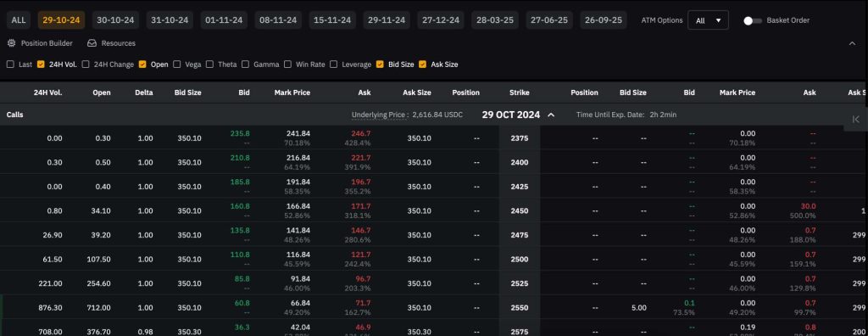The image size is (868, 336).
Task: Enable the Last column checkbox
Action: pos(10,64)
